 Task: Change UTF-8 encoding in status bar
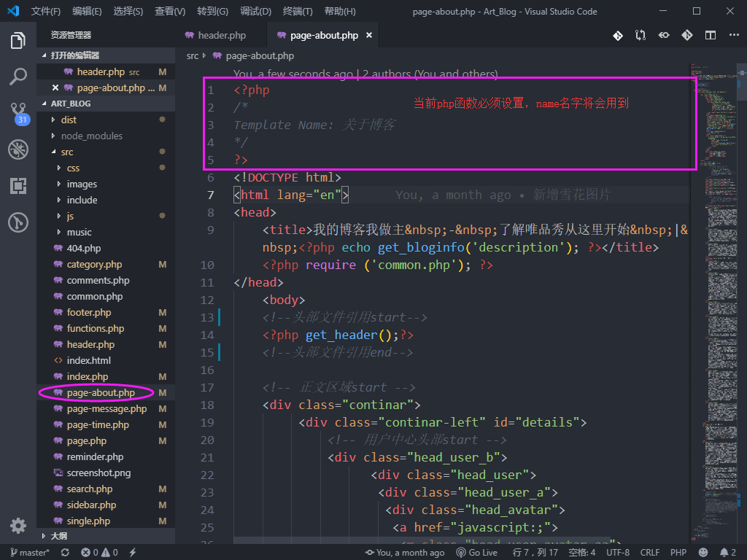(617, 552)
